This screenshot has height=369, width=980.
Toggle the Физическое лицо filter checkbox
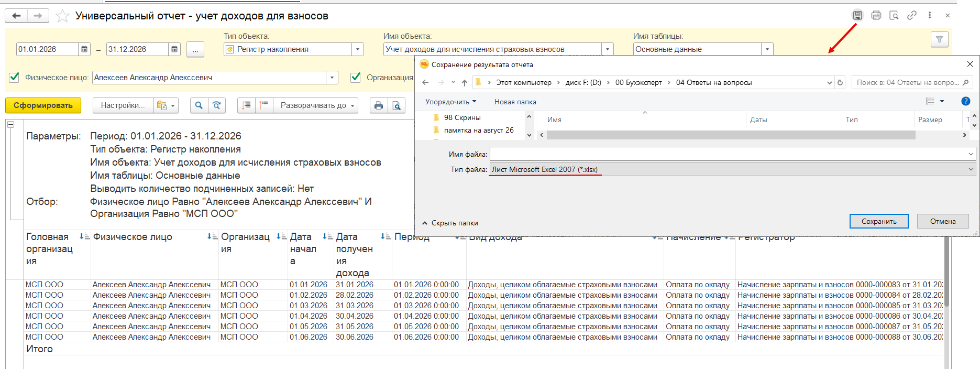coord(14,78)
